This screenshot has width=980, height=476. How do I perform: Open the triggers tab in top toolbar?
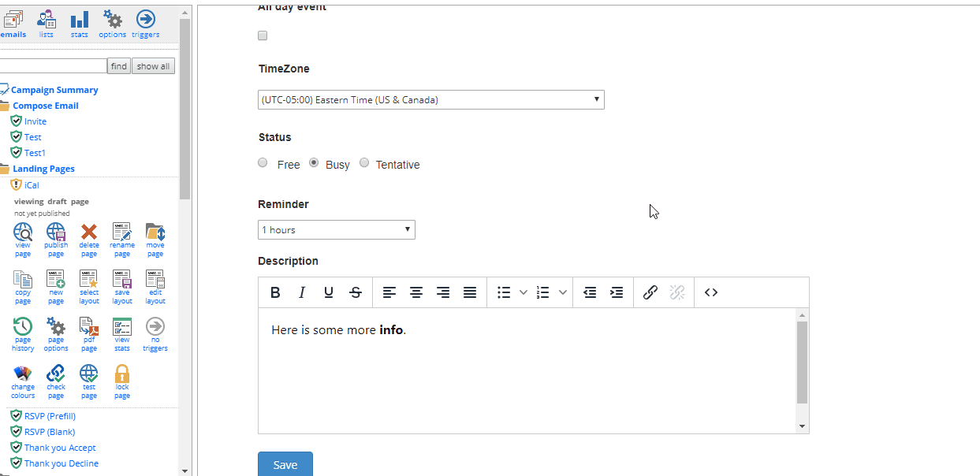point(145,24)
